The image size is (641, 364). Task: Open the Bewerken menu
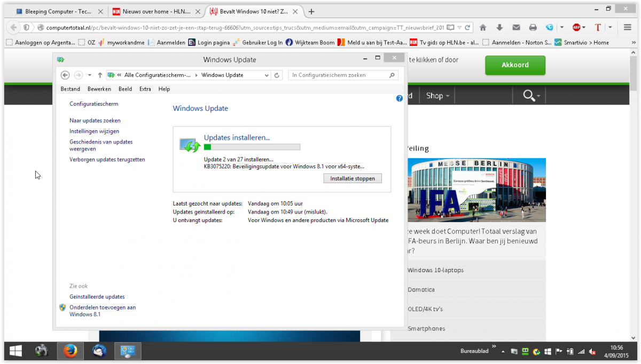[x=99, y=89]
